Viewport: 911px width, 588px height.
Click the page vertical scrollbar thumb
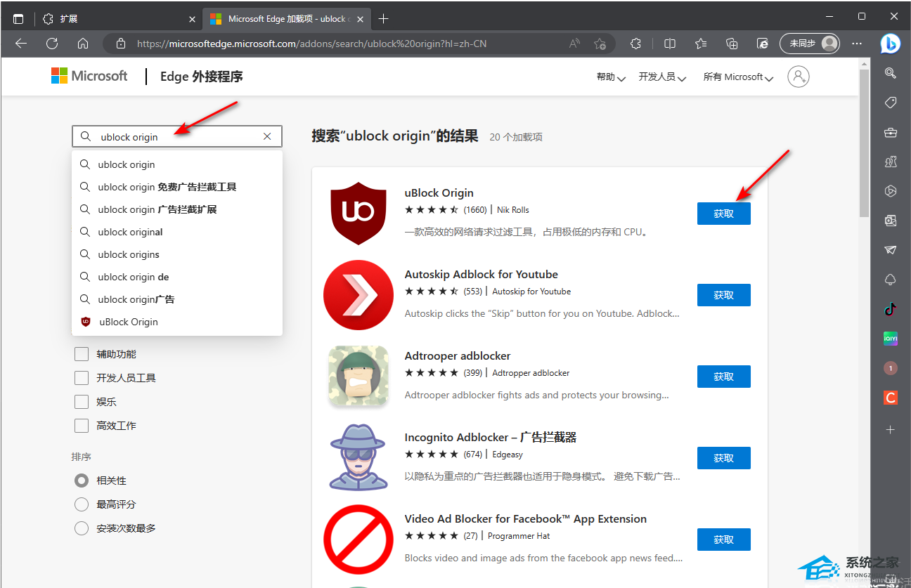864,143
